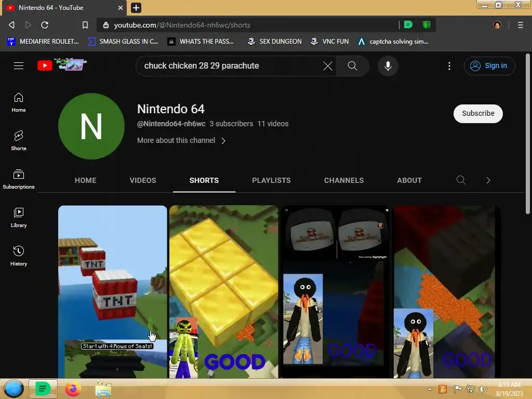Open the VNC FUN bookmark
532x399 pixels.
[329, 42]
